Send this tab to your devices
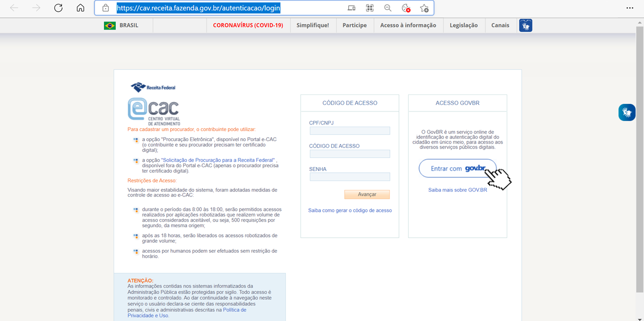The height and width of the screenshot is (321, 644). click(352, 8)
